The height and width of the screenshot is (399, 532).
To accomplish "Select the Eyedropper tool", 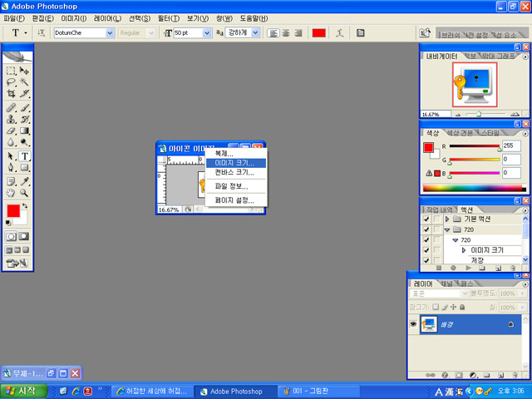I will 24,181.
